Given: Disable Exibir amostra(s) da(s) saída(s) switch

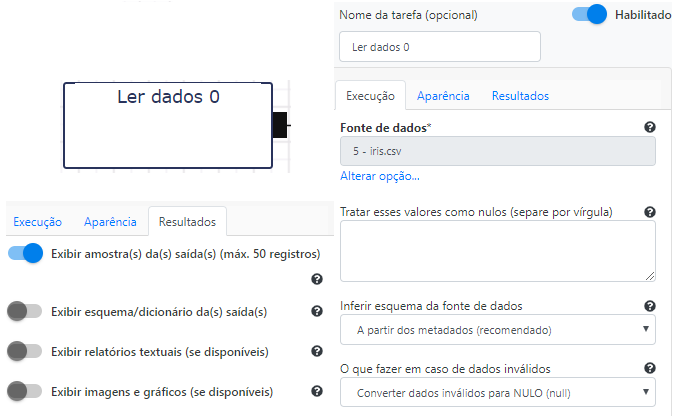Looking at the screenshot, I should pyautogui.click(x=25, y=253).
